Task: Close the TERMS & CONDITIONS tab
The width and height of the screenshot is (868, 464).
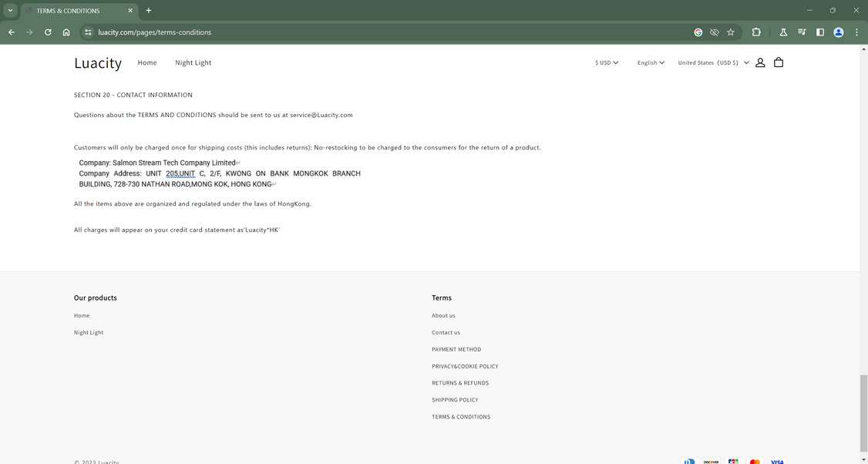Action: pos(130,11)
